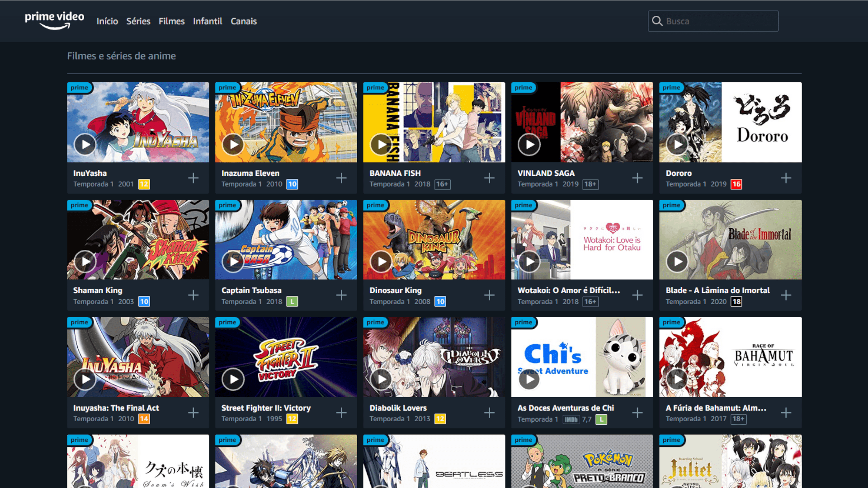
Task: Open the Captain Tsubasa title link
Action: click(x=251, y=290)
